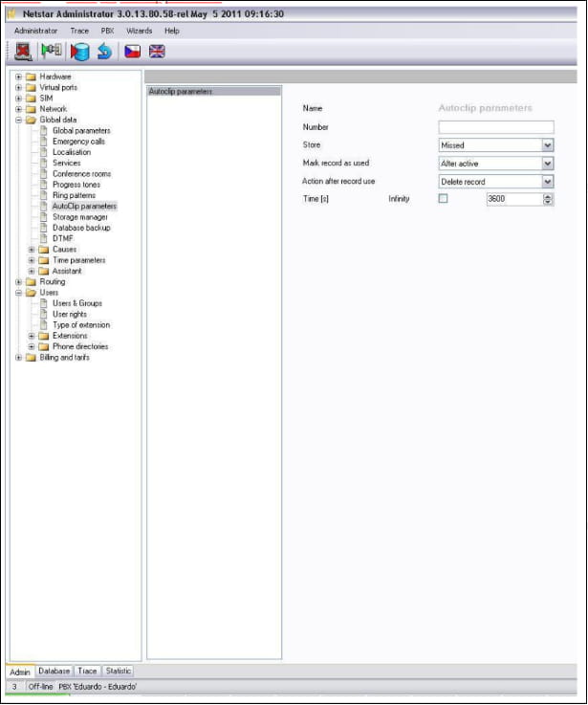Switch language with the Czech flag icon

132,52
